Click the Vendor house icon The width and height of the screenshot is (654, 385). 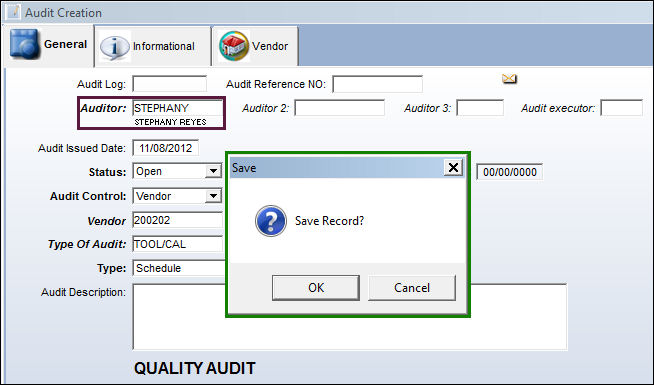tap(234, 46)
